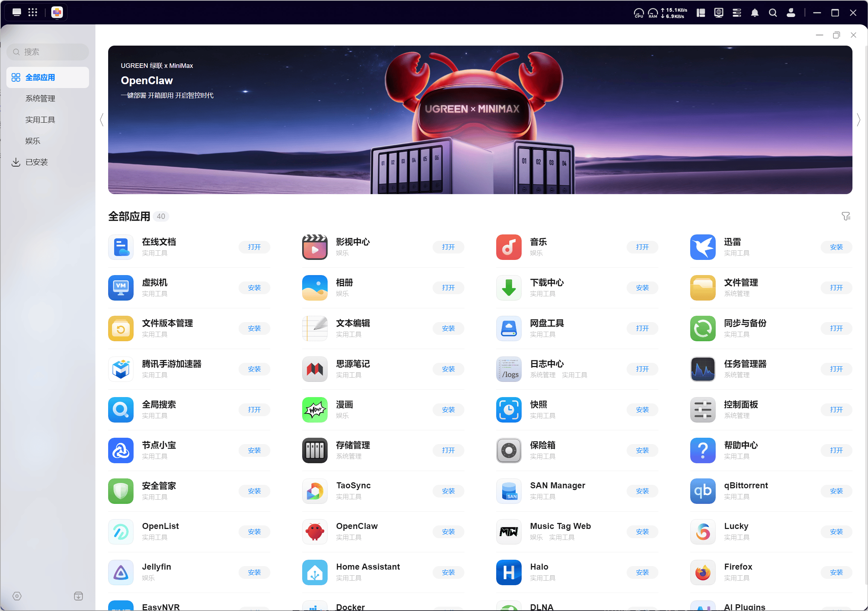Install the OpenClaw app

pyautogui.click(x=448, y=531)
